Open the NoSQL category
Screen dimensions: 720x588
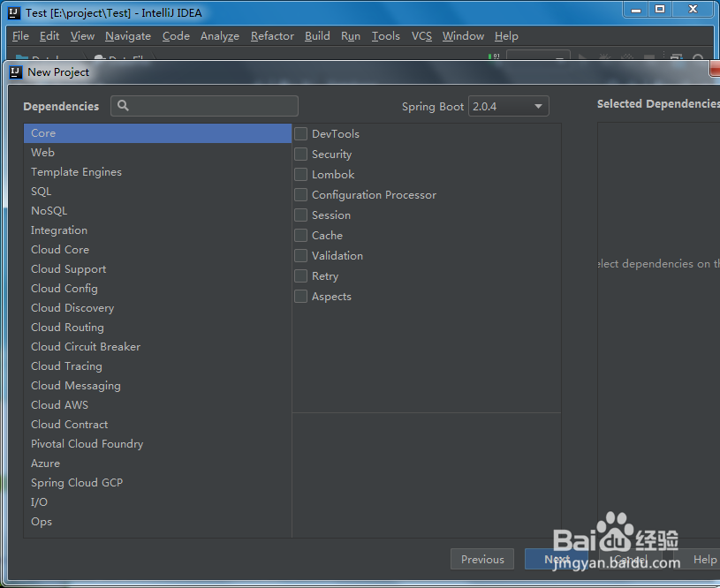157,211
